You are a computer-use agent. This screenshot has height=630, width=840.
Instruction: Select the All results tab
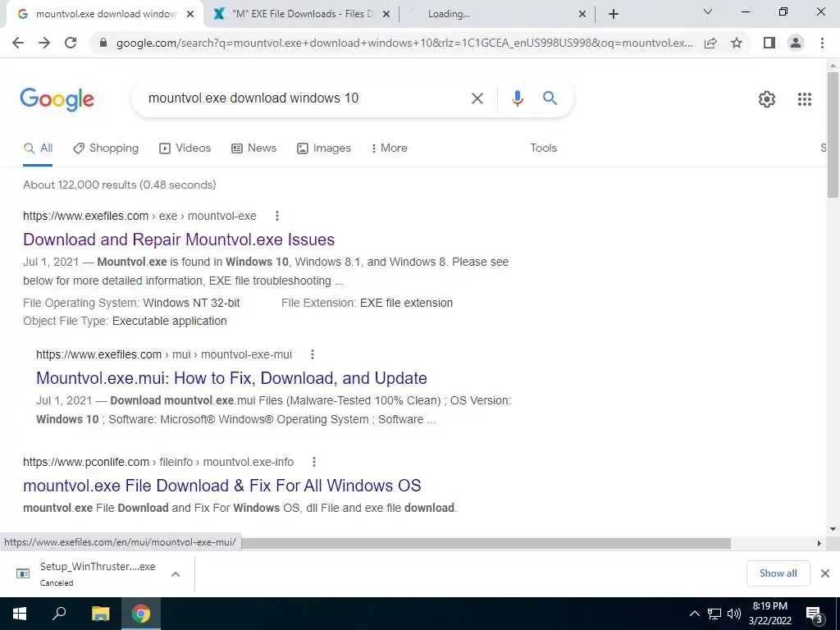point(38,148)
